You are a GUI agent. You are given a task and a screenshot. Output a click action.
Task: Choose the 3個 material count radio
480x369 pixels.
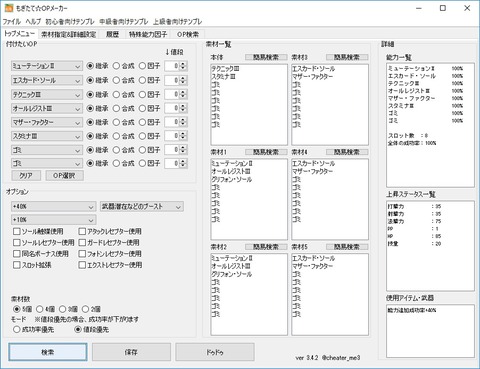point(68,309)
